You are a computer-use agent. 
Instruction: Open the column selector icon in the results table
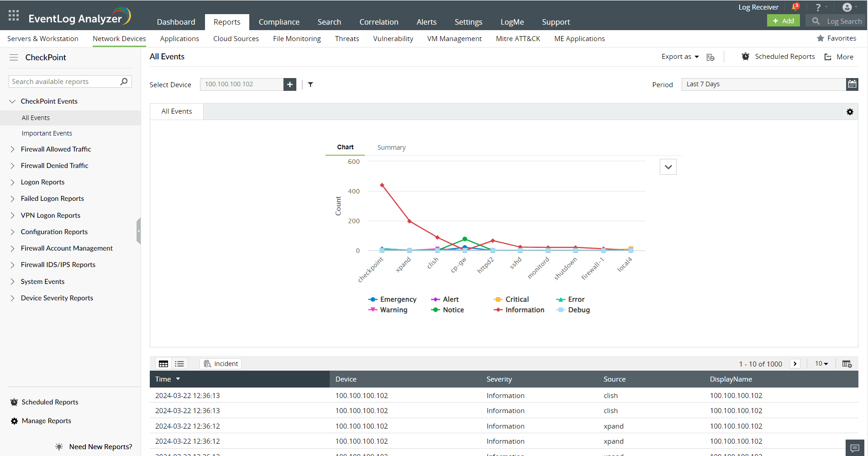(847, 363)
